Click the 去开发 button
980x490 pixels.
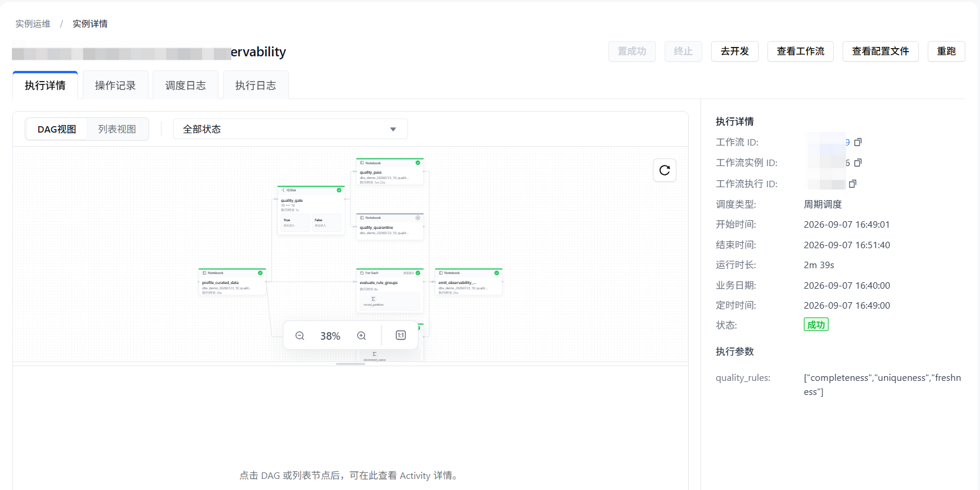tap(735, 52)
